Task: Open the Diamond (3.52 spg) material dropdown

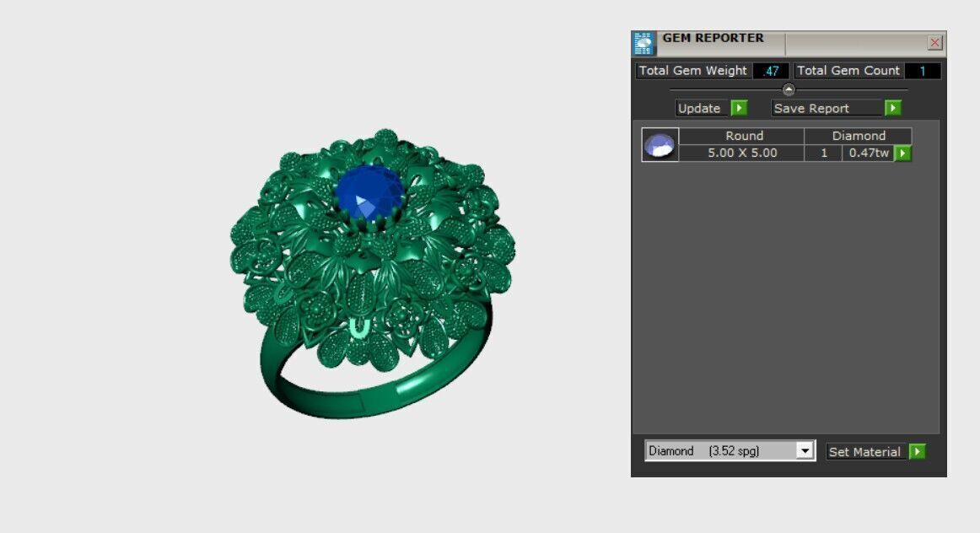Action: (730, 450)
